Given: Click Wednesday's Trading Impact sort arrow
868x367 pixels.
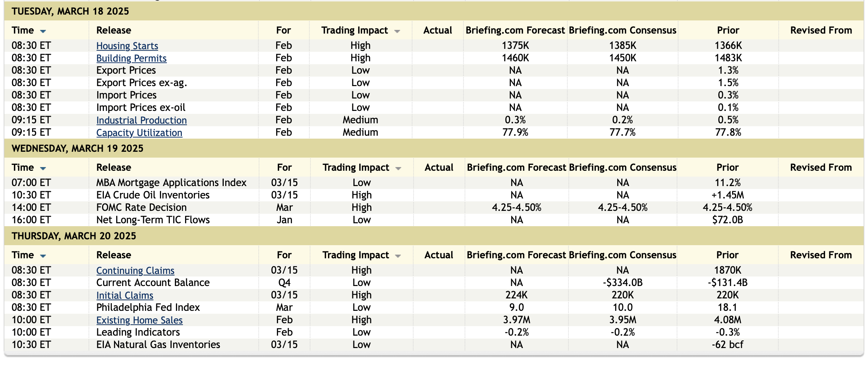Looking at the screenshot, I should point(398,169).
